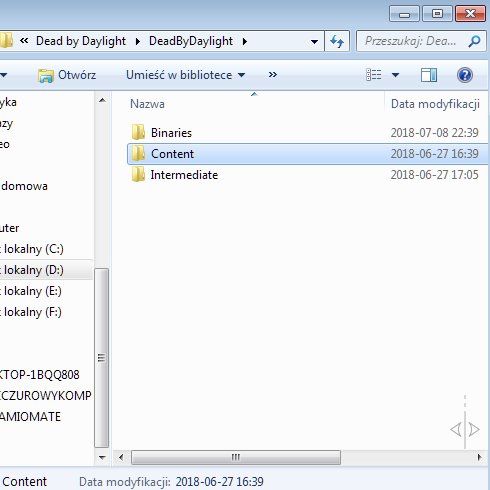The image size is (490, 490).
Task: Click the refresh button beside address bar
Action: (337, 41)
